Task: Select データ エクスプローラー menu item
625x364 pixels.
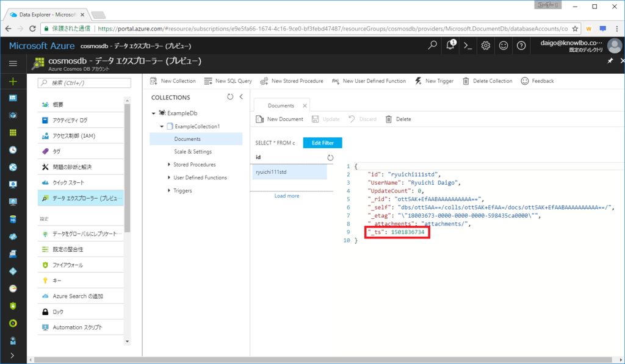Action: coord(81,198)
